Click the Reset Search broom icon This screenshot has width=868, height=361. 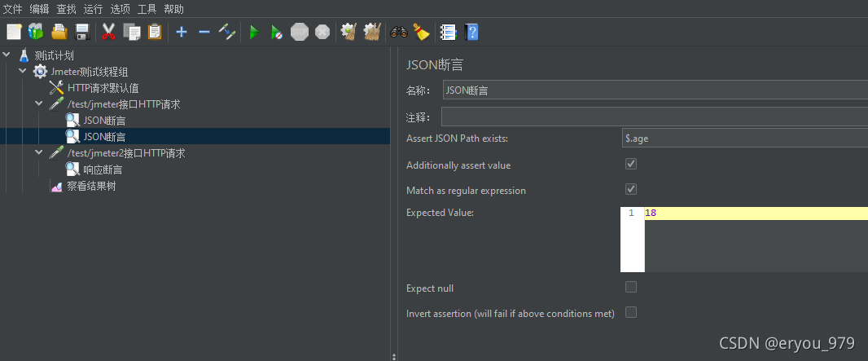(x=421, y=32)
